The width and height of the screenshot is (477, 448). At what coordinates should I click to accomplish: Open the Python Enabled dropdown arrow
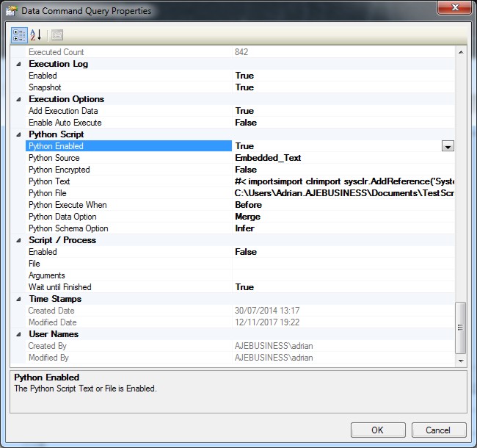point(448,146)
